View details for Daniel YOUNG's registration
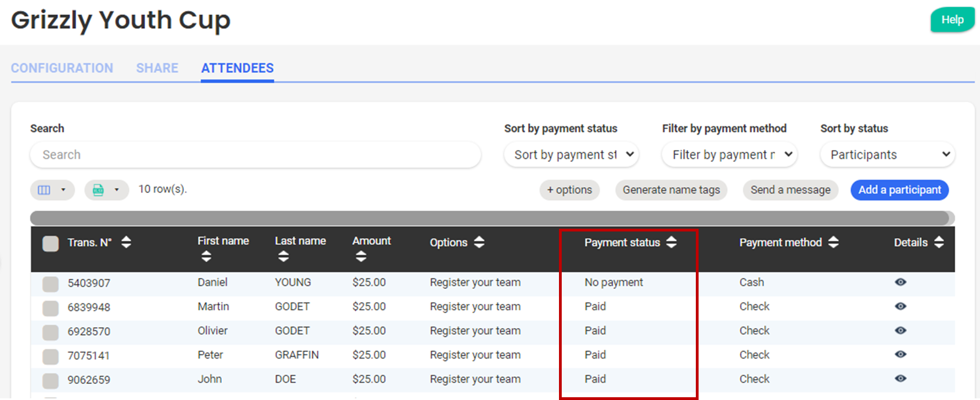Image resolution: width=980 pixels, height=400 pixels. point(900,282)
